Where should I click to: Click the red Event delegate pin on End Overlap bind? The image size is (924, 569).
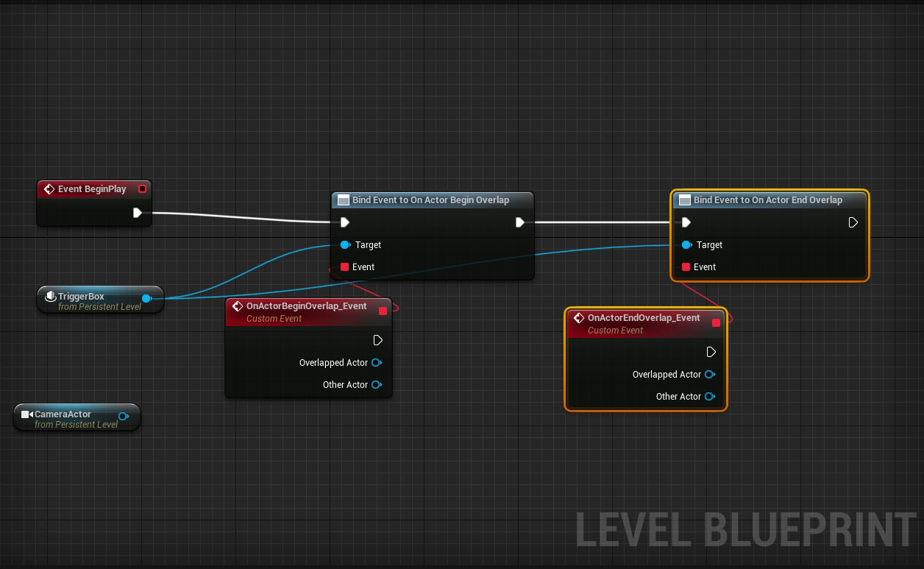(686, 266)
